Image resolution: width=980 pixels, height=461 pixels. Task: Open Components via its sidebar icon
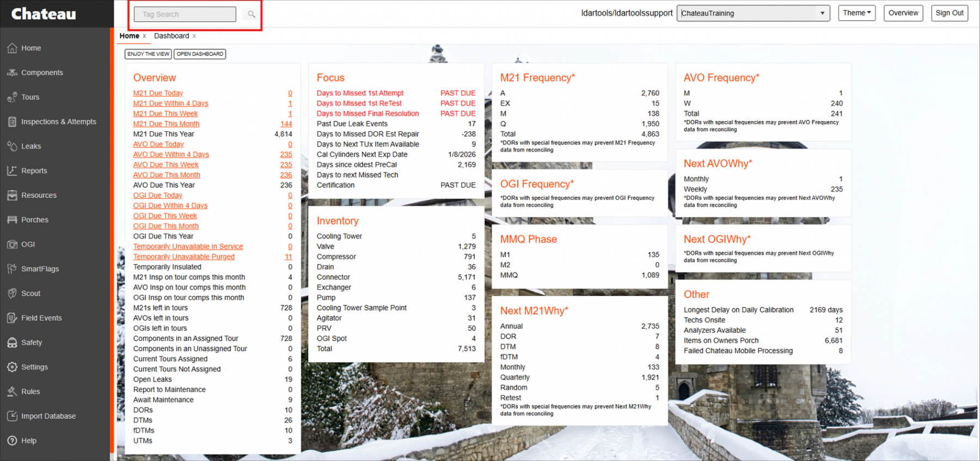click(x=12, y=72)
